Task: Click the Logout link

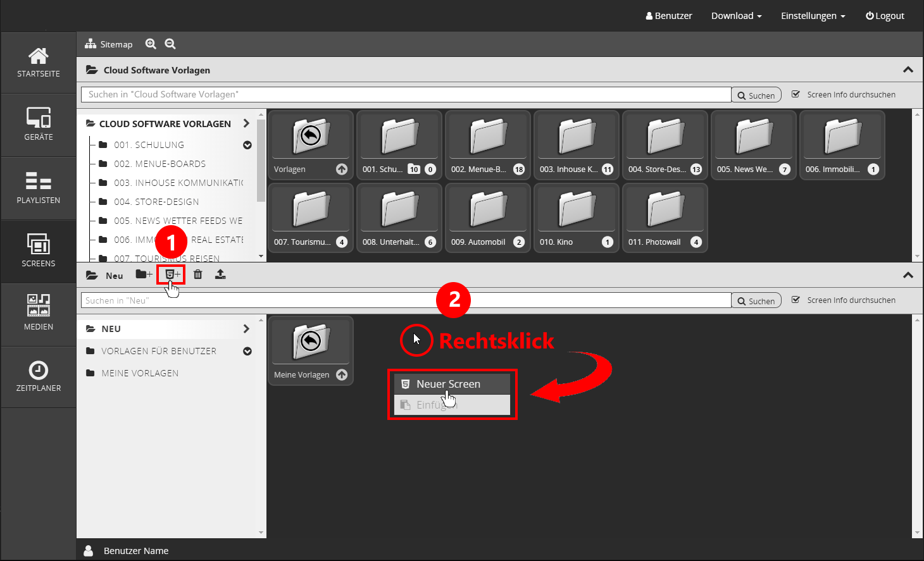Action: (885, 16)
